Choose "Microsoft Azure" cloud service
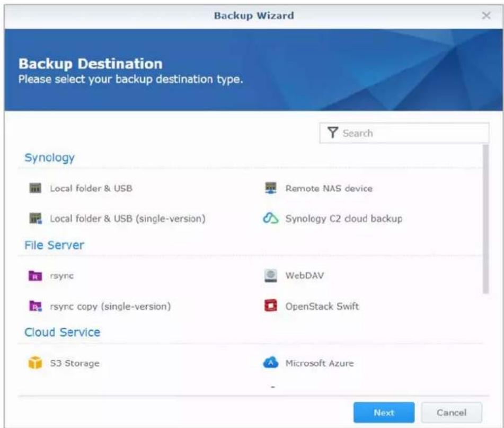 pos(320,363)
